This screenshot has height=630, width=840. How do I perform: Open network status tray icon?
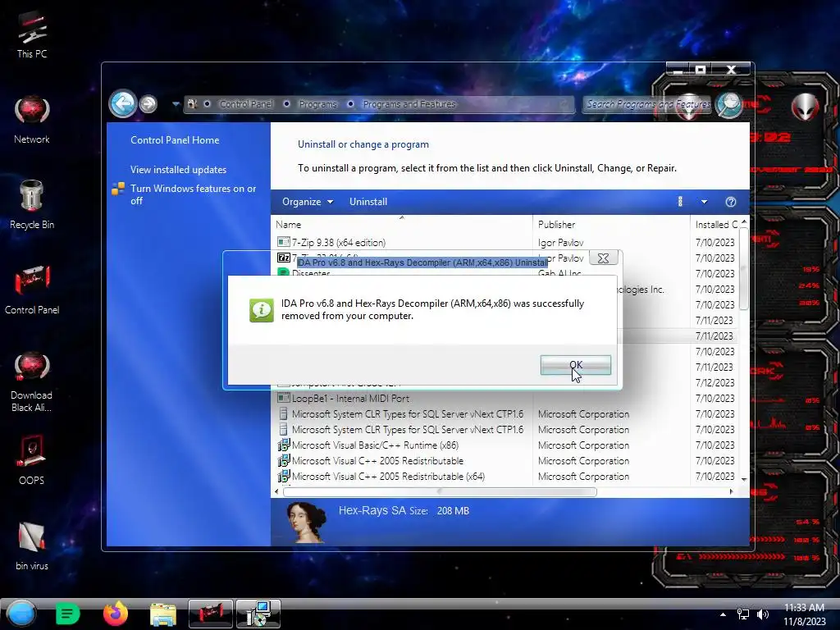743,614
